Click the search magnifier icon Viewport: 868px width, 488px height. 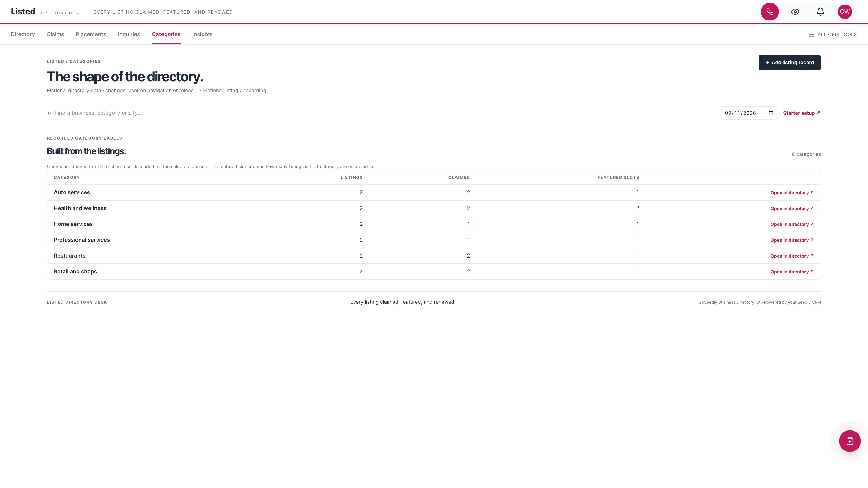coord(49,113)
